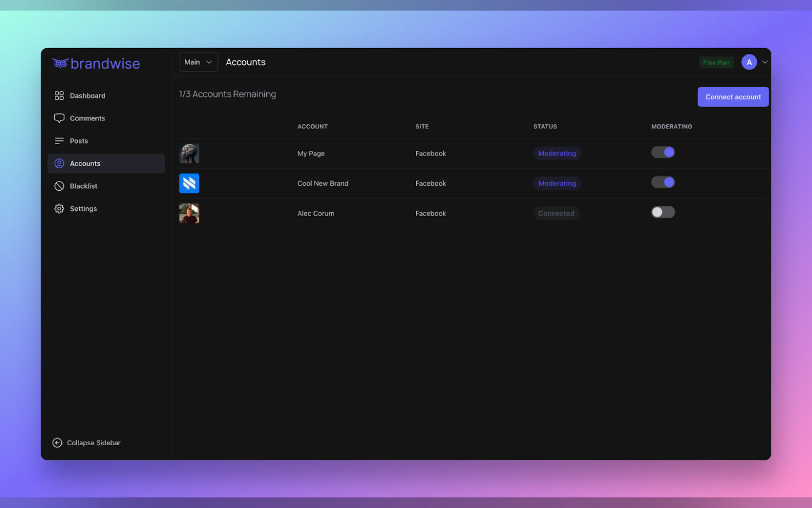Open Blacklist via the prohibition icon
Viewport: 812px width, 508px height.
(x=59, y=186)
